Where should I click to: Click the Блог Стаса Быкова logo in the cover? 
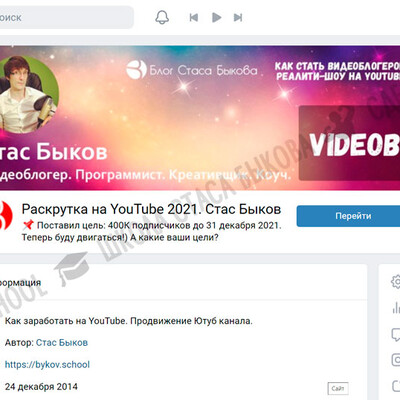pyautogui.click(x=192, y=70)
